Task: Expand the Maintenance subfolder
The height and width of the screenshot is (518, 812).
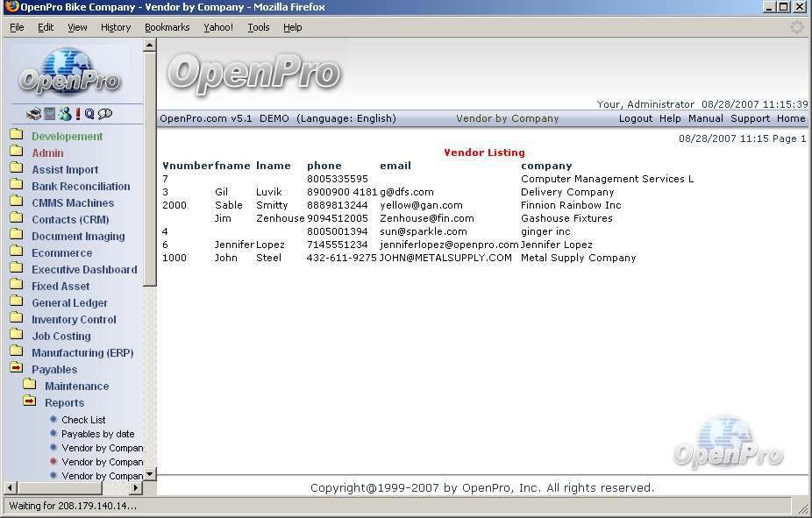Action: 30,386
